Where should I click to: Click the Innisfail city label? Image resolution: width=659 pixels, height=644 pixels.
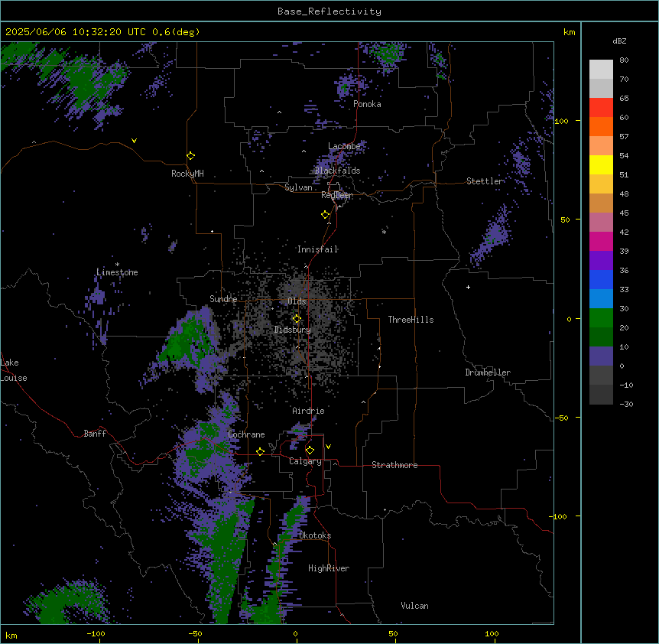point(317,249)
